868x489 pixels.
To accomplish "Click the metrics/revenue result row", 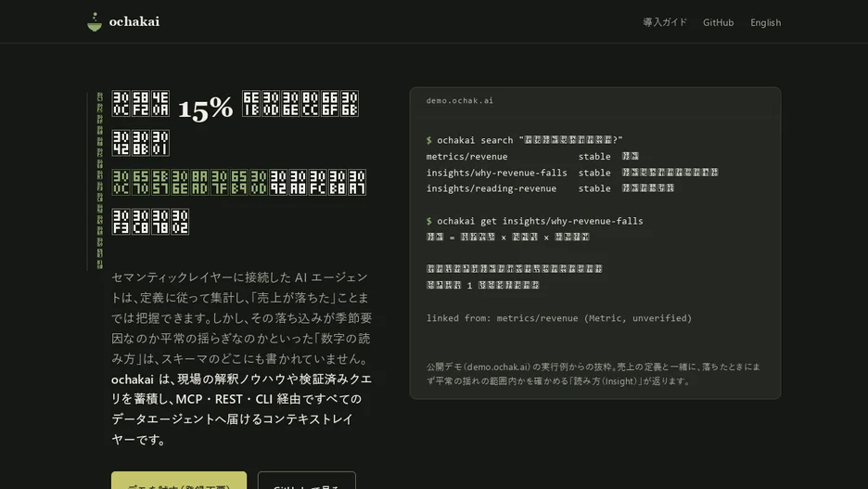I will coord(532,157).
